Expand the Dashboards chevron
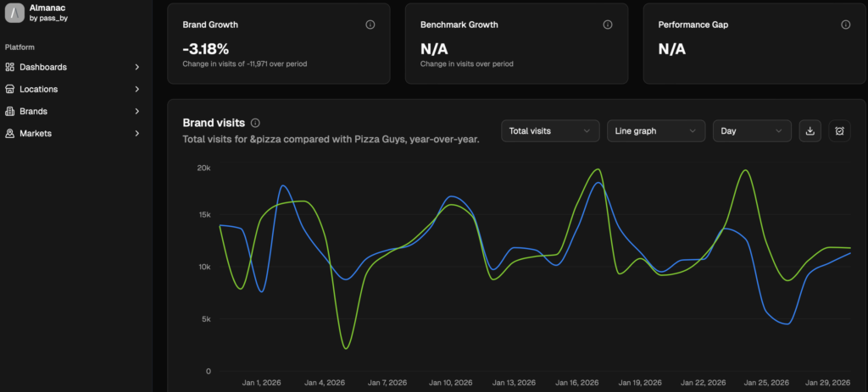The height and width of the screenshot is (392, 868). click(137, 67)
